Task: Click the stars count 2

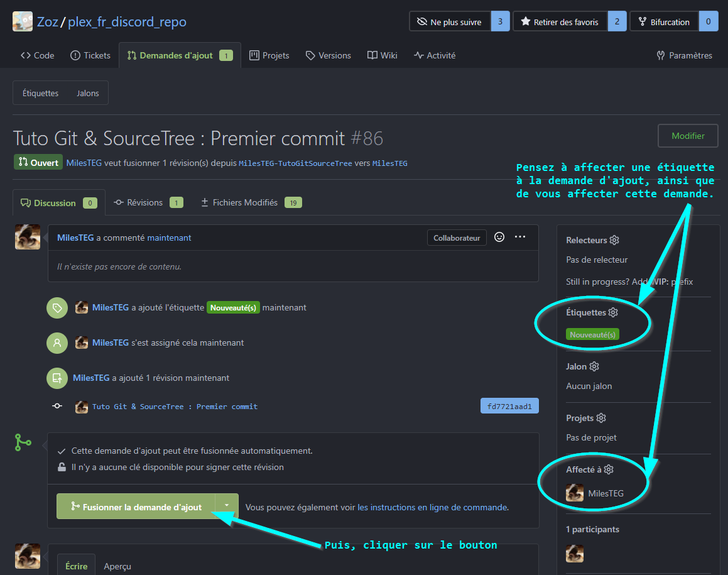Action: (617, 21)
